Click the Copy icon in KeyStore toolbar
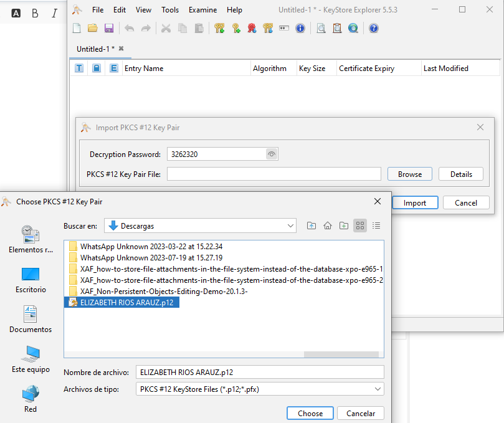Image resolution: width=504 pixels, height=423 pixels. pyautogui.click(x=183, y=28)
